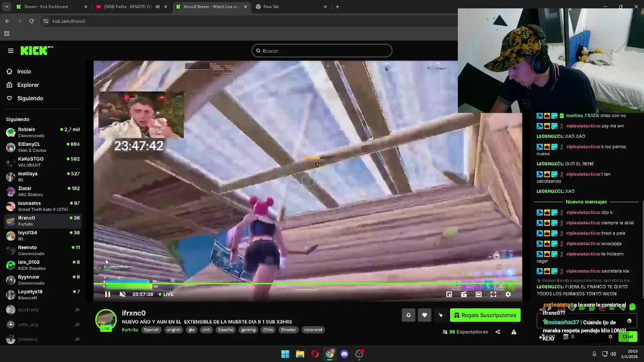This screenshot has height=362, width=644.
Task: Click the player cast-style icon beside mini player
Action: tap(464, 295)
